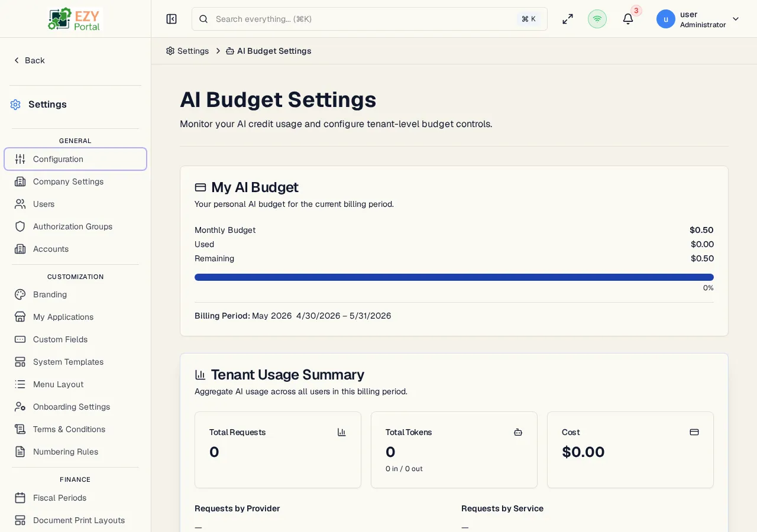Click the green wifi connection status icon
The width and height of the screenshot is (757, 532).
[x=597, y=19]
